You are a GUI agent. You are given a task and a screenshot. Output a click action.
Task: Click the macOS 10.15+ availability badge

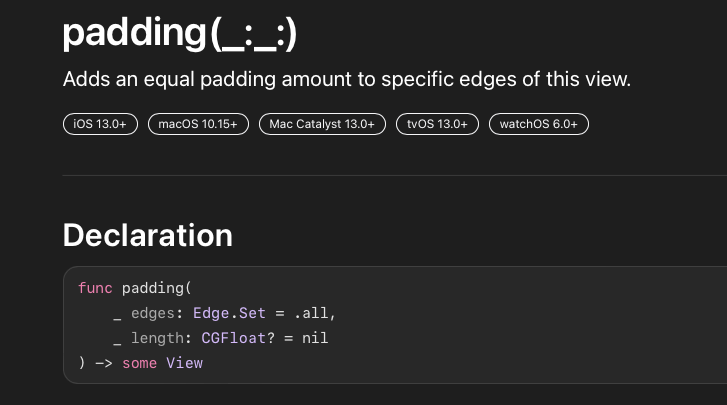pyautogui.click(x=198, y=124)
